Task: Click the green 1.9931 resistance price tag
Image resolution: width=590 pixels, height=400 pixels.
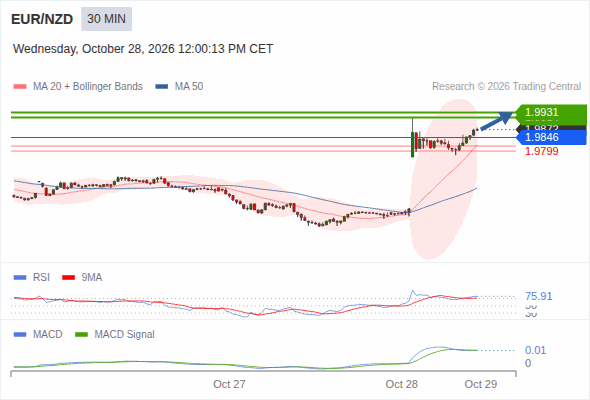Action: (x=551, y=112)
